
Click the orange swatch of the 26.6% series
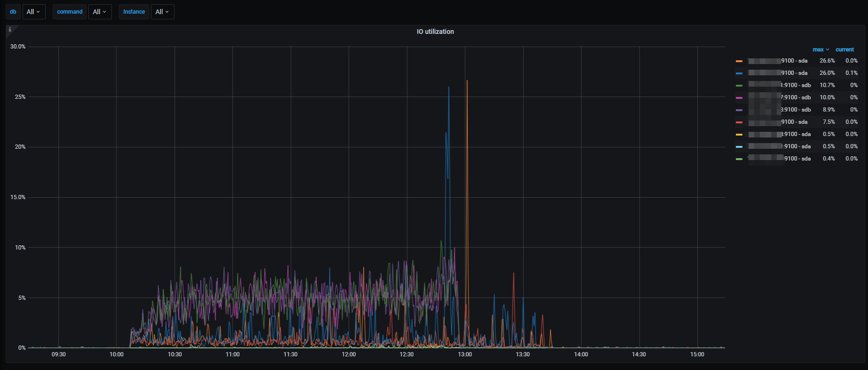[x=739, y=61]
